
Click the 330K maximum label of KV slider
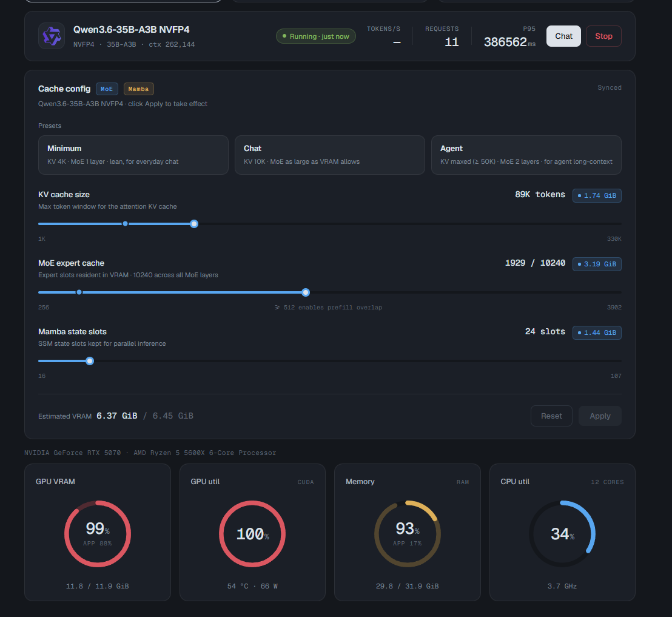614,239
